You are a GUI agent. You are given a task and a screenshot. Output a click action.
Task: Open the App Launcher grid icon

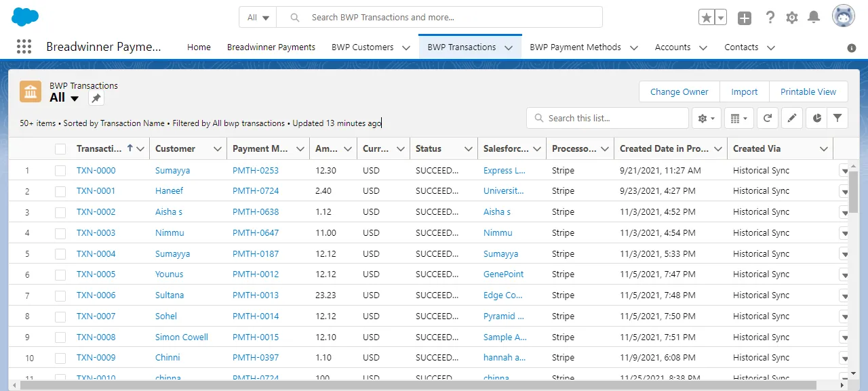click(x=24, y=47)
